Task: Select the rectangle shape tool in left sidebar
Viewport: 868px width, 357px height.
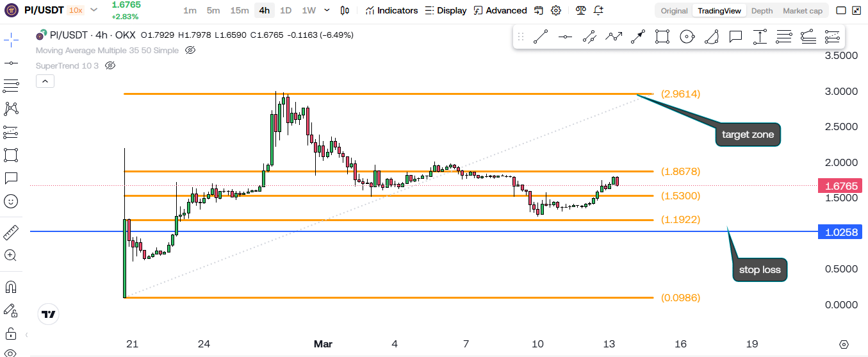Action: tap(11, 155)
